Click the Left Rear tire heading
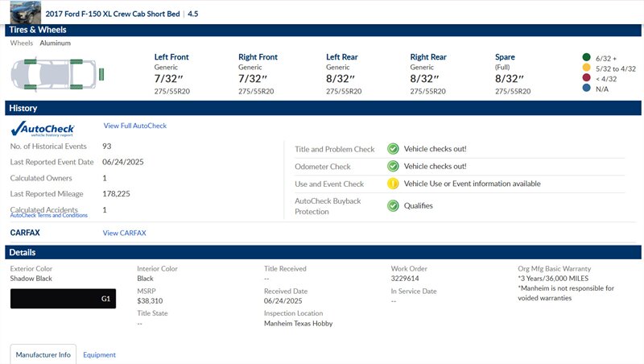Viewport: 644px width, 364px height. click(341, 57)
